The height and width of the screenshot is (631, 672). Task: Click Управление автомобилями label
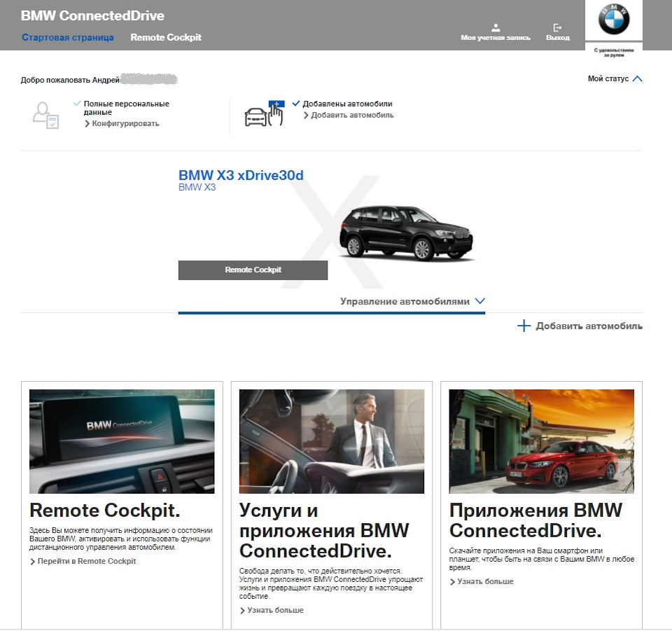point(405,301)
